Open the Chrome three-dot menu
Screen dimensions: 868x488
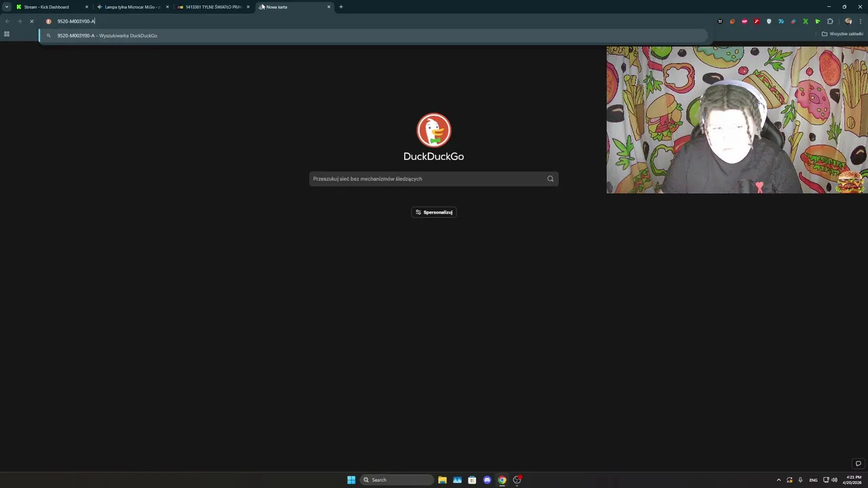click(x=860, y=21)
